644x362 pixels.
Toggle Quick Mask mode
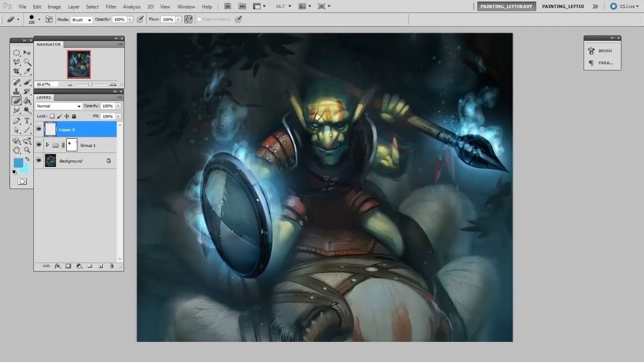coord(22,182)
